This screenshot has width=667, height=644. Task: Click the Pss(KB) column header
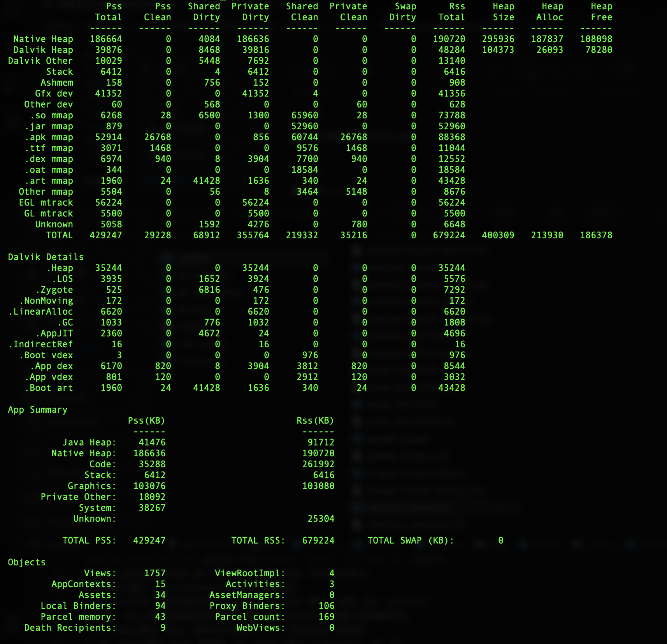[146, 421]
